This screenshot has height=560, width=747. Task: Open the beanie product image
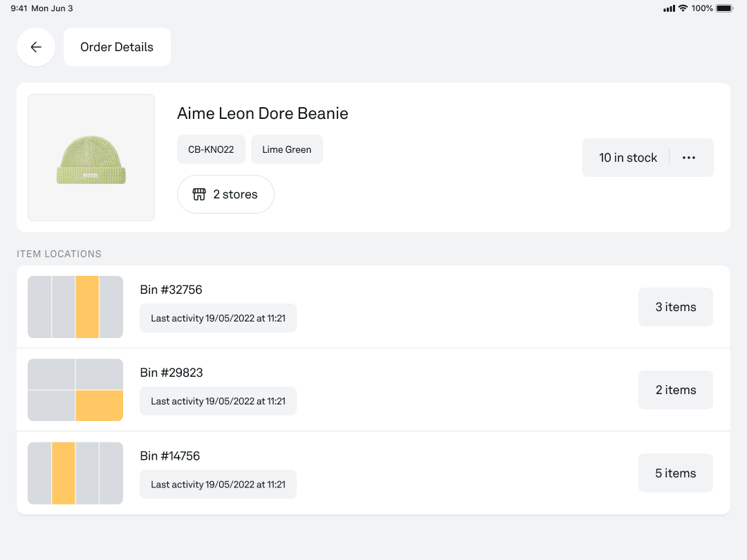(x=91, y=158)
